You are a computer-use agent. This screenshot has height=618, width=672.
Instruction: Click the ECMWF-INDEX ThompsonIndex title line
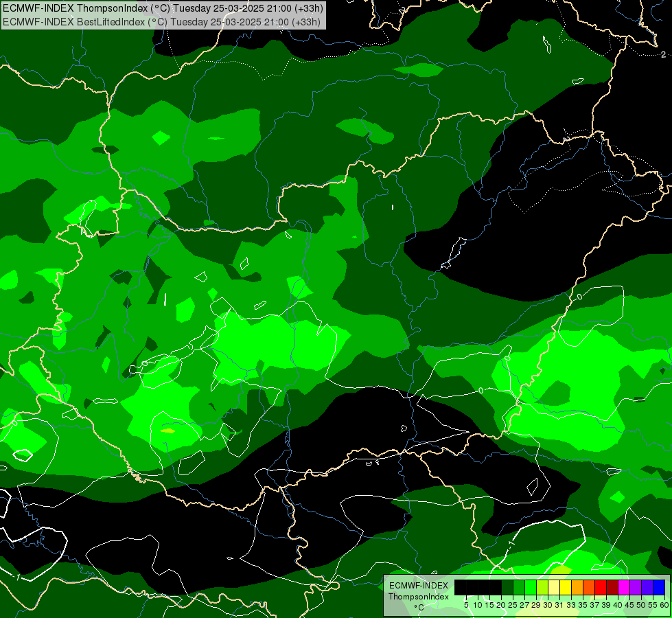click(x=163, y=8)
